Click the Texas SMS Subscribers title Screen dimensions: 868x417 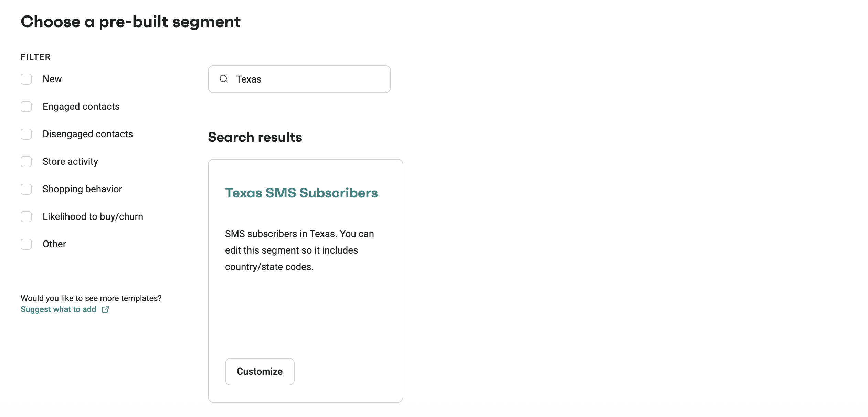click(301, 193)
